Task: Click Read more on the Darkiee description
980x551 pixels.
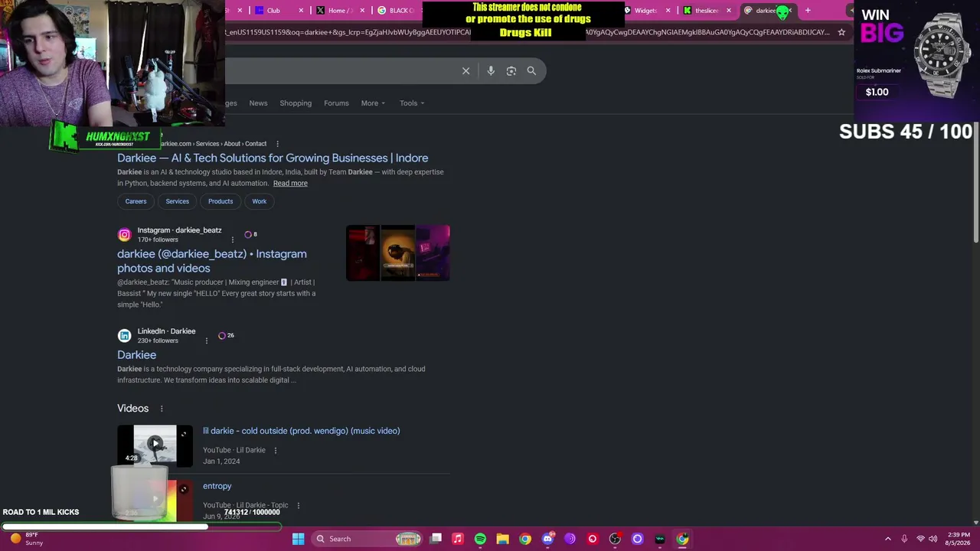Action: point(290,184)
